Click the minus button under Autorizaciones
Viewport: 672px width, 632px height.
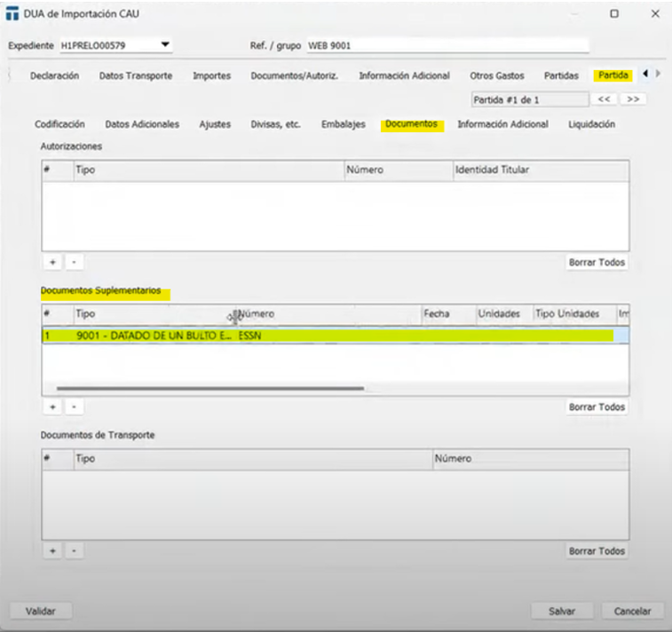[73, 262]
